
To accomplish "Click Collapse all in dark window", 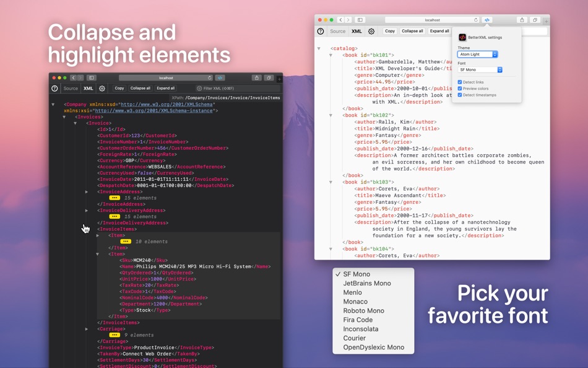I will click(x=141, y=88).
